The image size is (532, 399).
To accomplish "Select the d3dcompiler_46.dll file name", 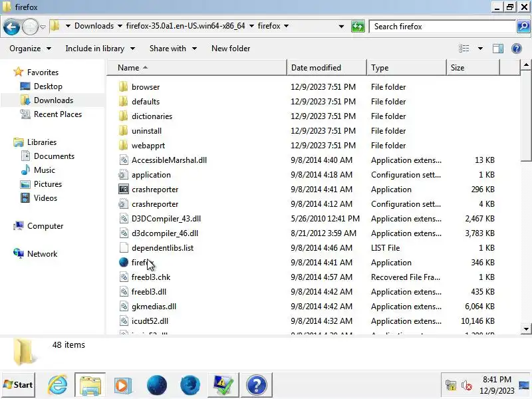I will click(x=164, y=233).
